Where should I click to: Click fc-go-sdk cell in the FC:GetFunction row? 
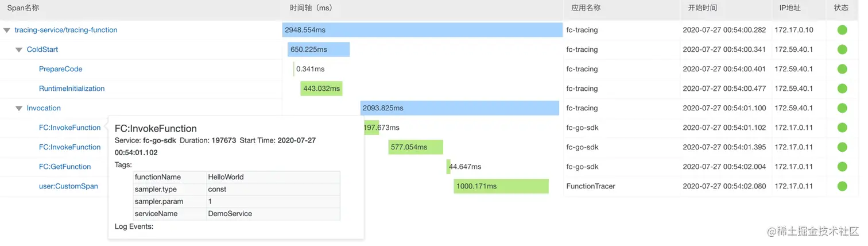pos(582,167)
